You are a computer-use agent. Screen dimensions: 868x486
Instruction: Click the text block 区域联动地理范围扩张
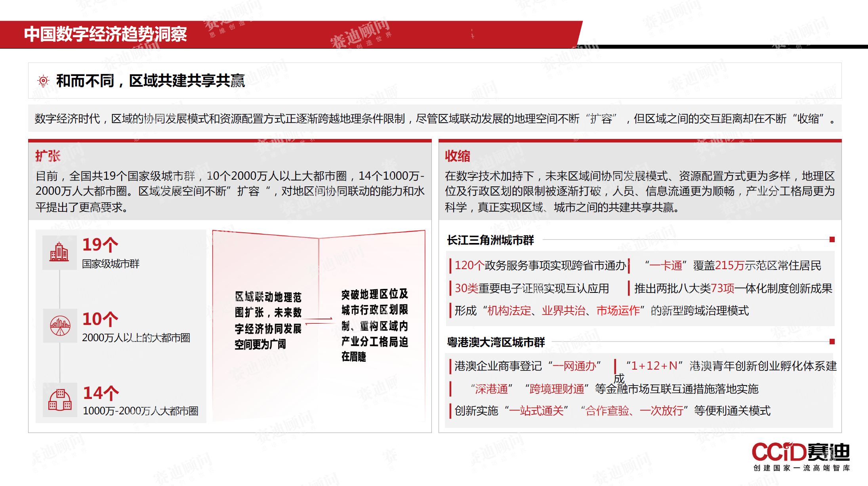point(268,321)
